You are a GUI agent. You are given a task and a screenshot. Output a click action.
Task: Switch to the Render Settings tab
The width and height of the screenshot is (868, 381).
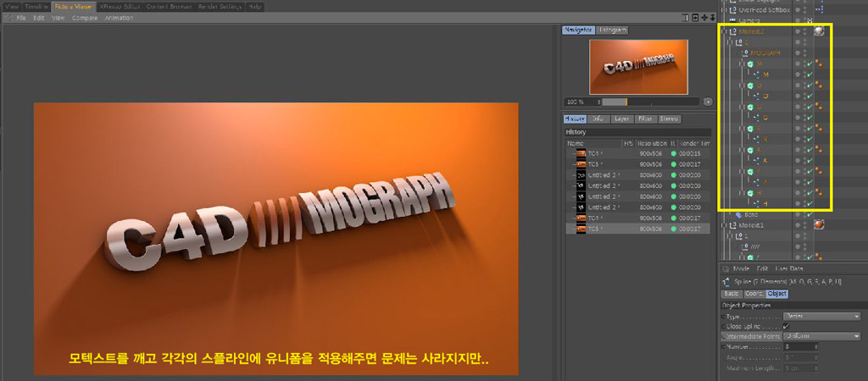click(220, 7)
